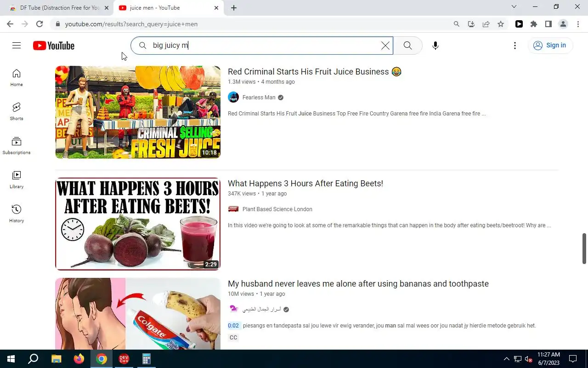
Task: Go back in browser history
Action: (10, 24)
